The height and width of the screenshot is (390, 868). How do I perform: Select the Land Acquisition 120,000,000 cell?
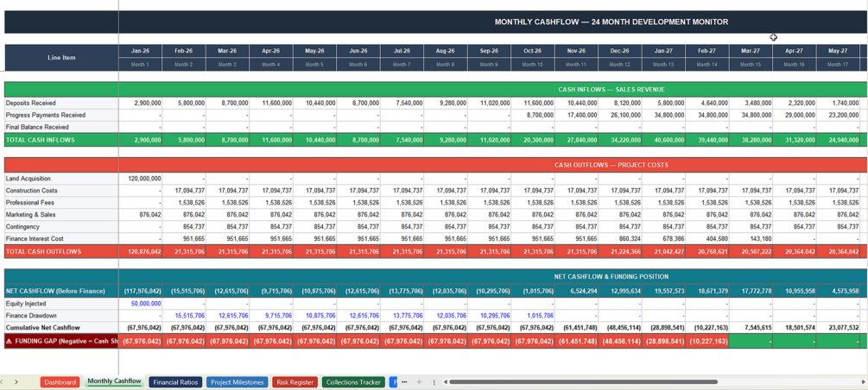click(140, 179)
